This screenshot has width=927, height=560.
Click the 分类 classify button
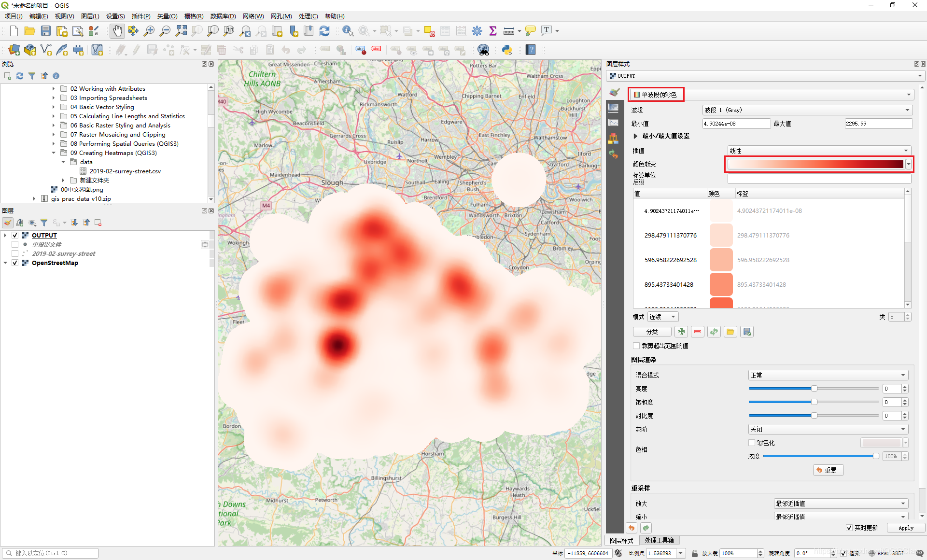coord(652,332)
